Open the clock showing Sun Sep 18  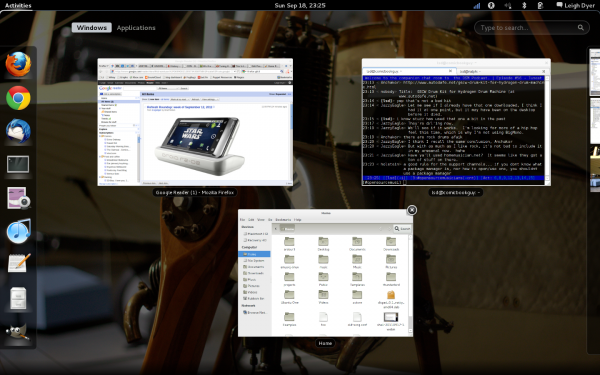click(x=300, y=5)
